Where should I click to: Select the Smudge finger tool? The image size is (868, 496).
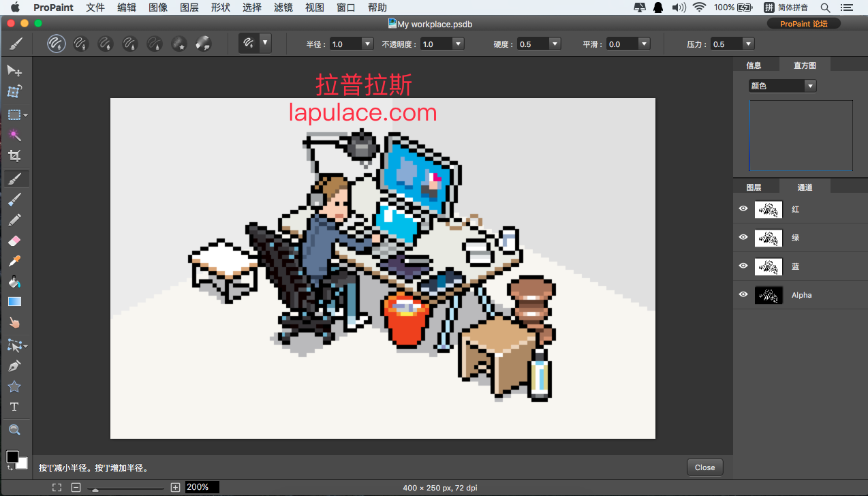tap(14, 322)
